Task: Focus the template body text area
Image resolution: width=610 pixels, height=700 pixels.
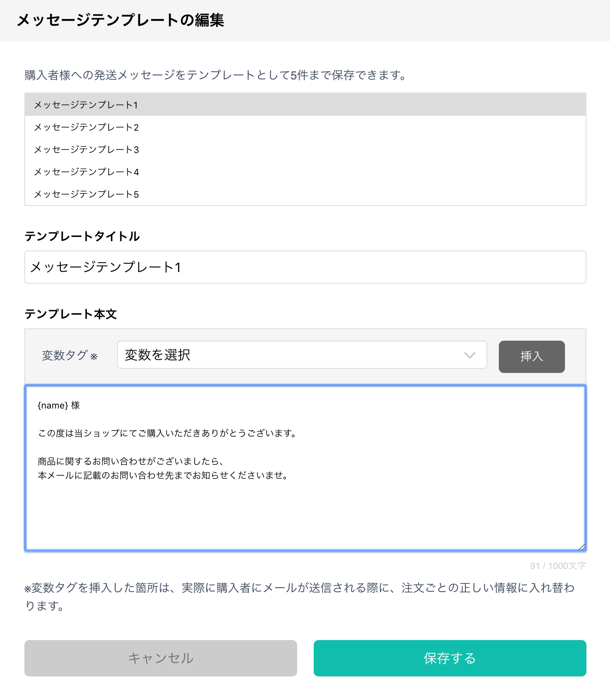Action: click(305, 468)
